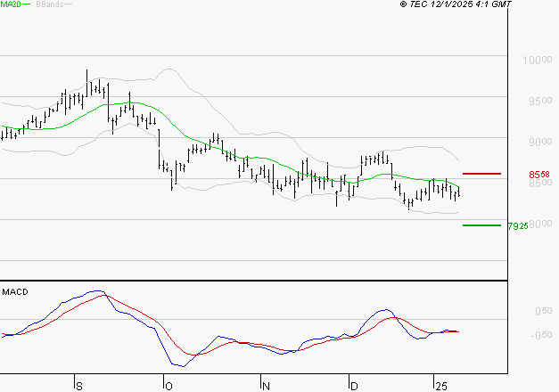This screenshot has height=392, width=559.
Task: Click the green MA20 legend line swatch
Action: pos(26,5)
